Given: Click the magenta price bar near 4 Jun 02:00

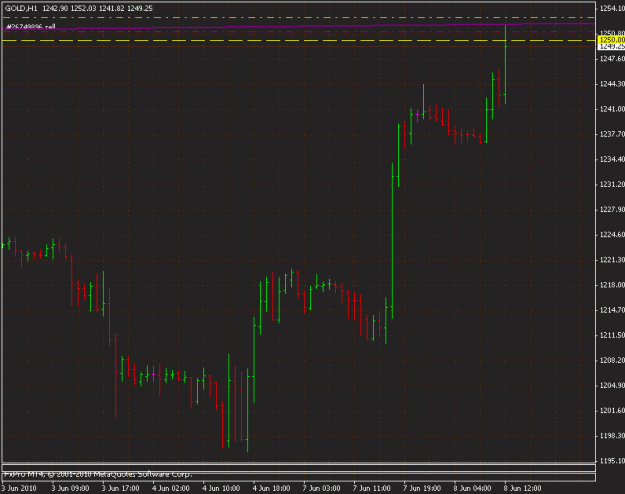Looking at the screenshot, I should (x=153, y=374).
